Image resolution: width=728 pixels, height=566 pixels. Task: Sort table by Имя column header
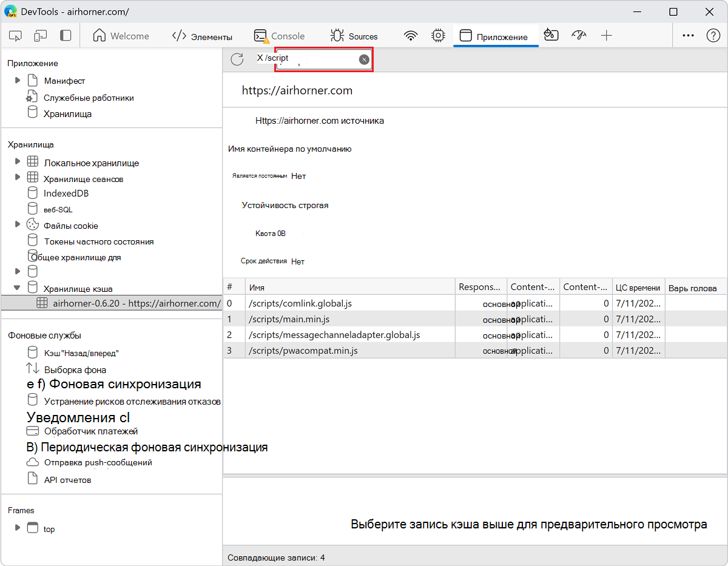(x=350, y=288)
